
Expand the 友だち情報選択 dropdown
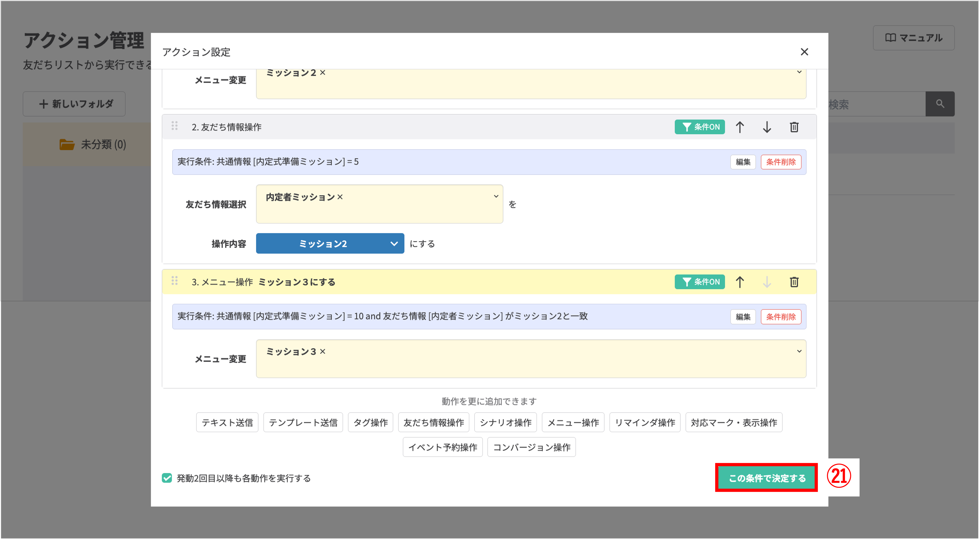496,196
